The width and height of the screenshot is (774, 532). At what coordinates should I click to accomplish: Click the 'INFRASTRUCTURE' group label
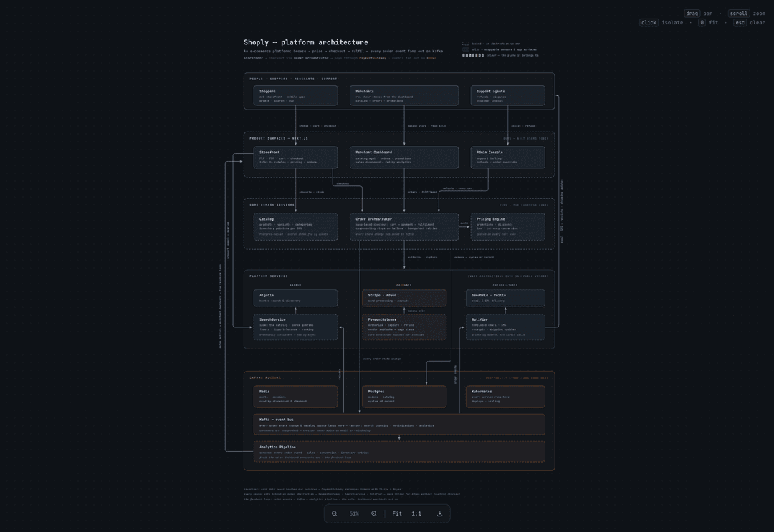(265, 377)
